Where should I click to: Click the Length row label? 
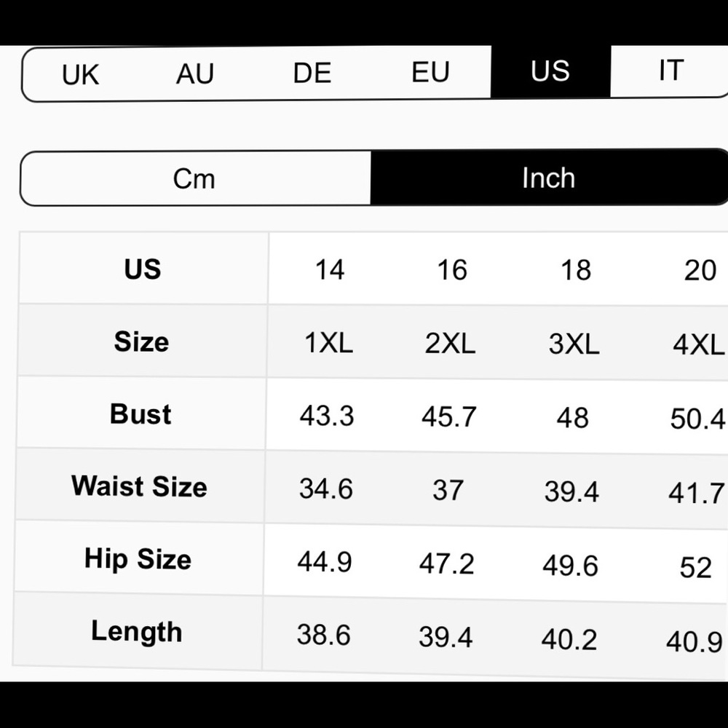coord(136,632)
